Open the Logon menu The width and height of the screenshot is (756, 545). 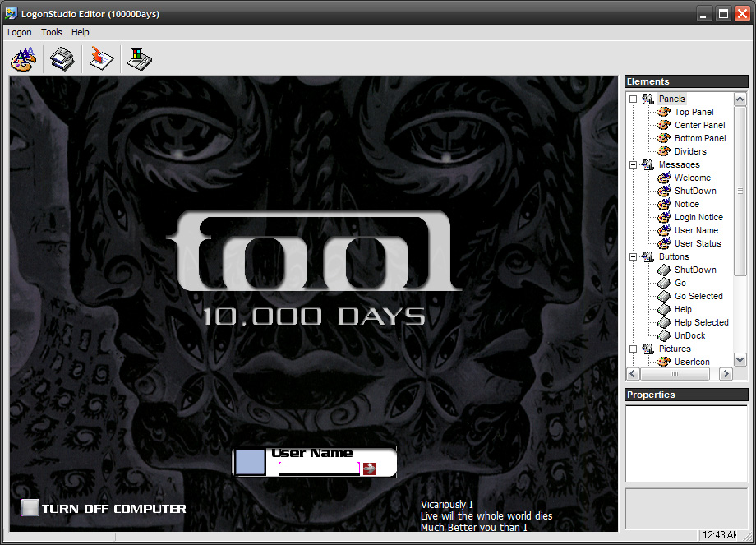tap(19, 32)
